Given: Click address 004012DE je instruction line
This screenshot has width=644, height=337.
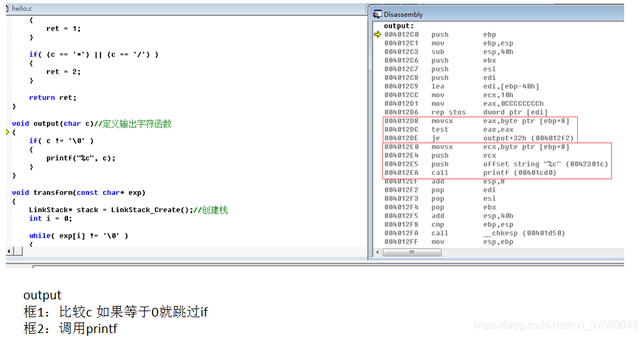Looking at the screenshot, I should pos(479,138).
